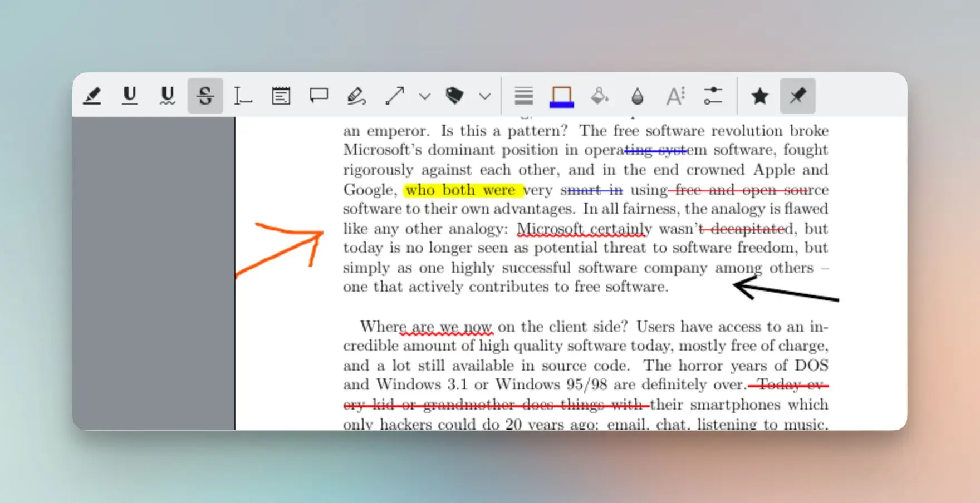Activate the Freehand Line drawing tool
980x503 pixels.
click(x=356, y=96)
